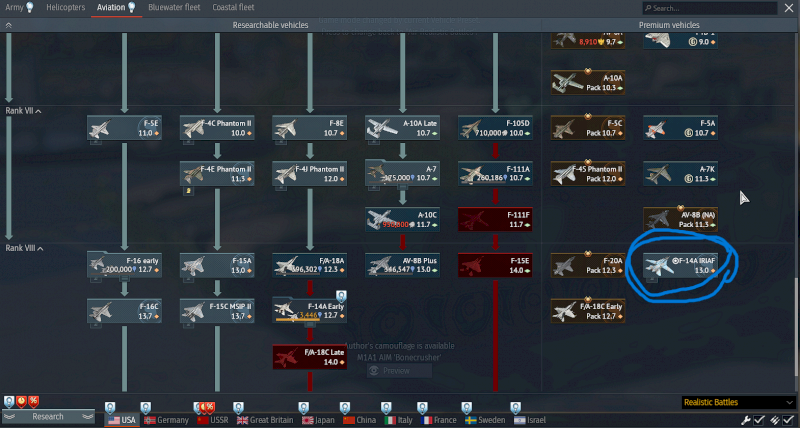This screenshot has height=428, width=800.
Task: Click the Premium vehicles header
Action: pos(669,25)
